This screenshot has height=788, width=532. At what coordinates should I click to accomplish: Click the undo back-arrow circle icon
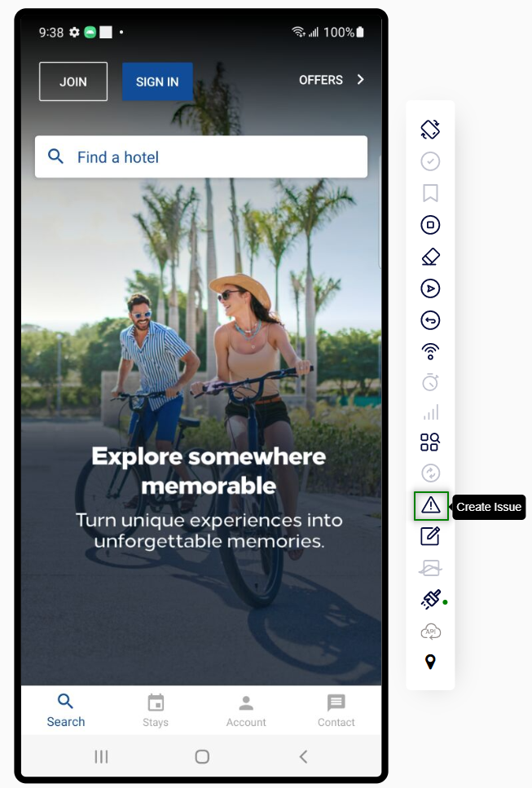tap(430, 320)
